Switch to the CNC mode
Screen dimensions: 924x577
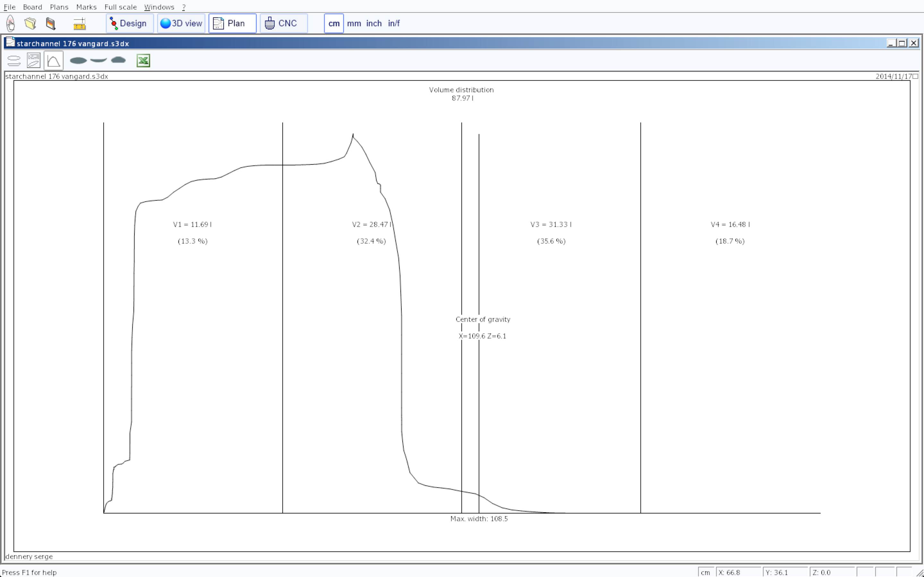[283, 23]
